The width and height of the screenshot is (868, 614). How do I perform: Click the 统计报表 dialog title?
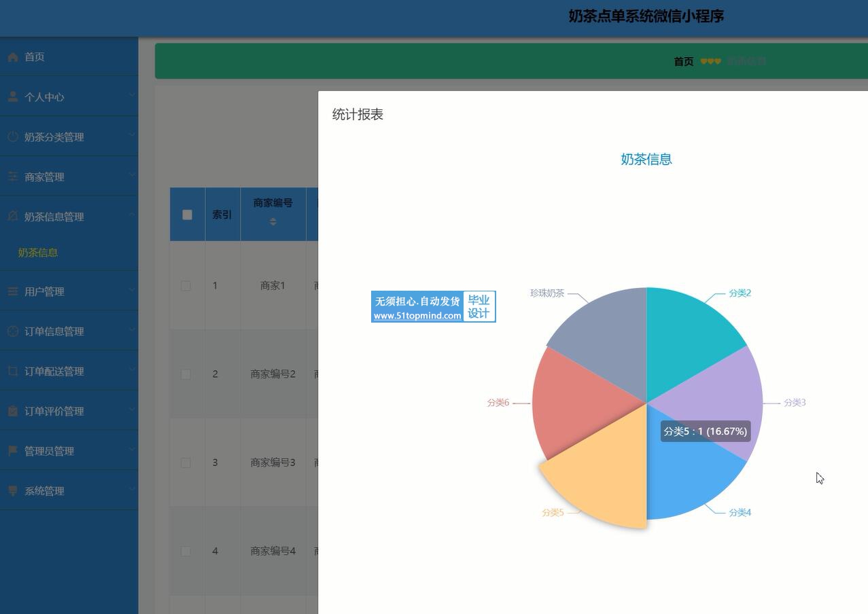coord(358,115)
